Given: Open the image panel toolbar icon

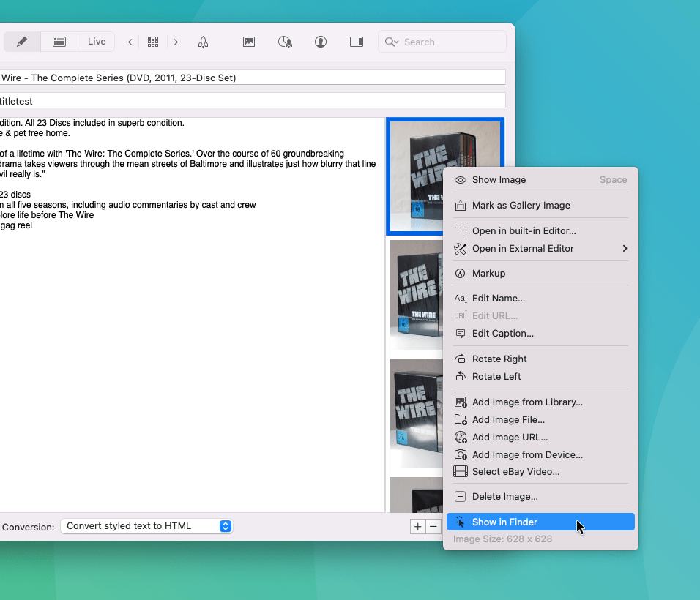Looking at the screenshot, I should (249, 42).
